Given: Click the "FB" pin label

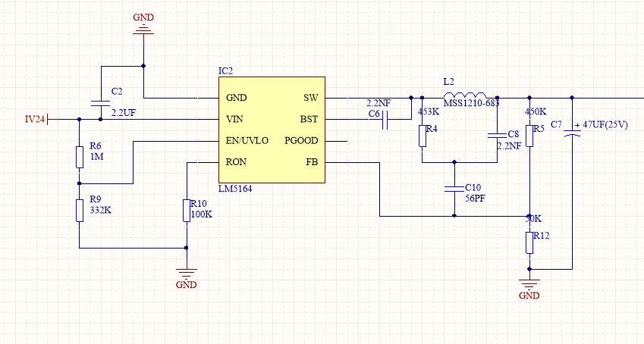Looking at the screenshot, I should [312, 161].
